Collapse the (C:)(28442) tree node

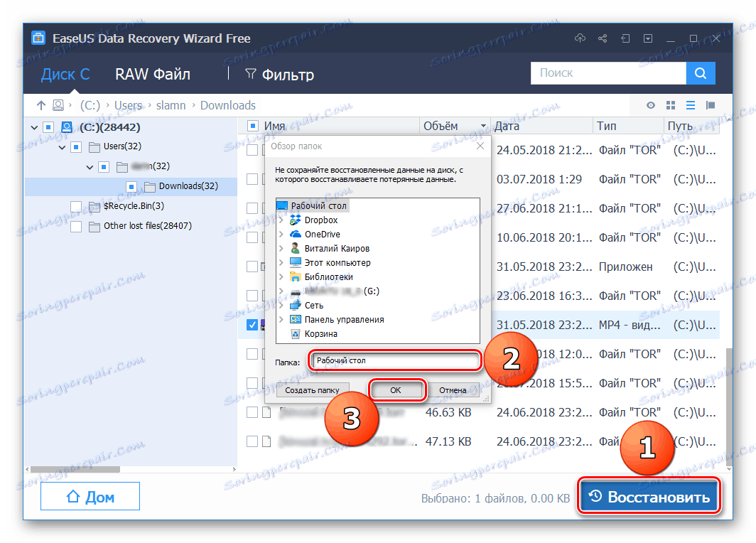[34, 128]
